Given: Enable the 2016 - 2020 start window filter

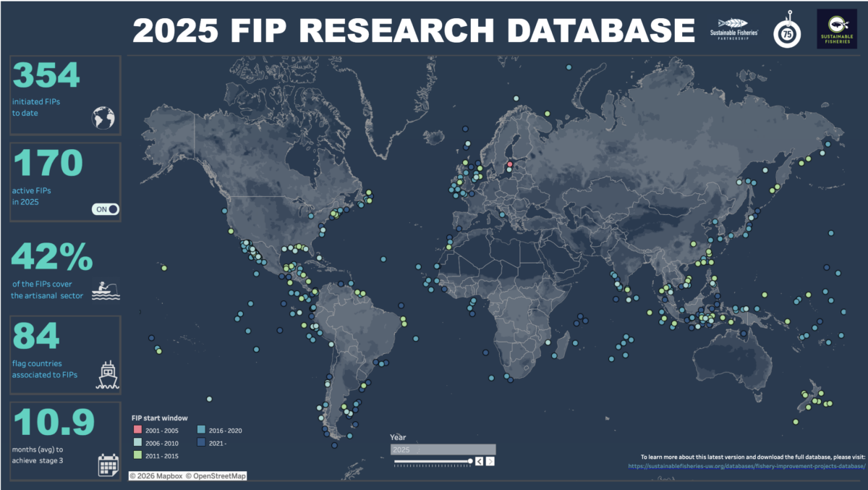Looking at the screenshot, I should point(203,430).
